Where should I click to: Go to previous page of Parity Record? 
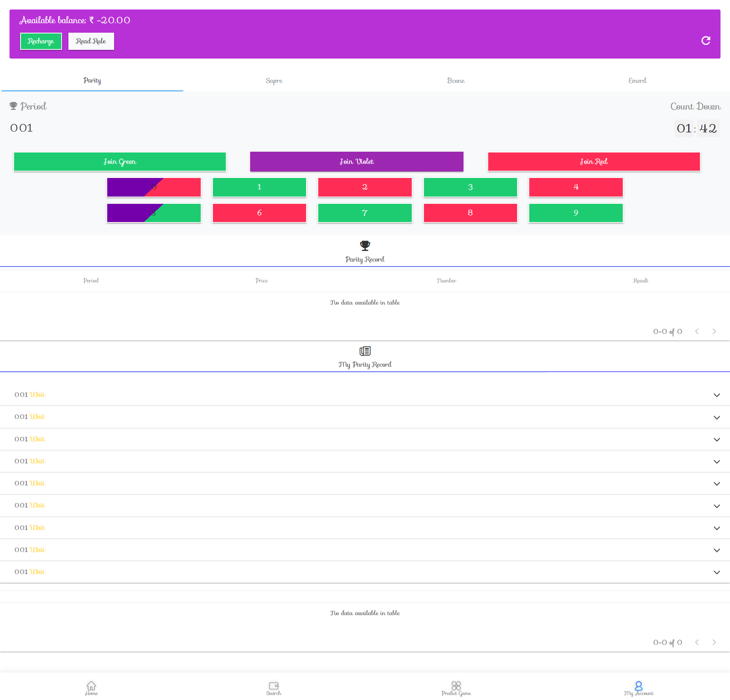click(x=697, y=332)
